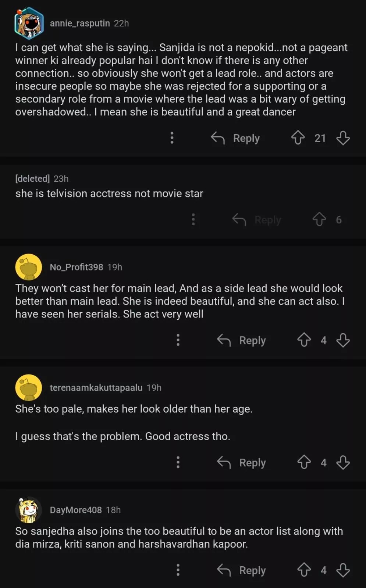Click reply arrow on terenaamkakuttapaalu's comment
This screenshot has height=588, width=366.
coord(224,463)
